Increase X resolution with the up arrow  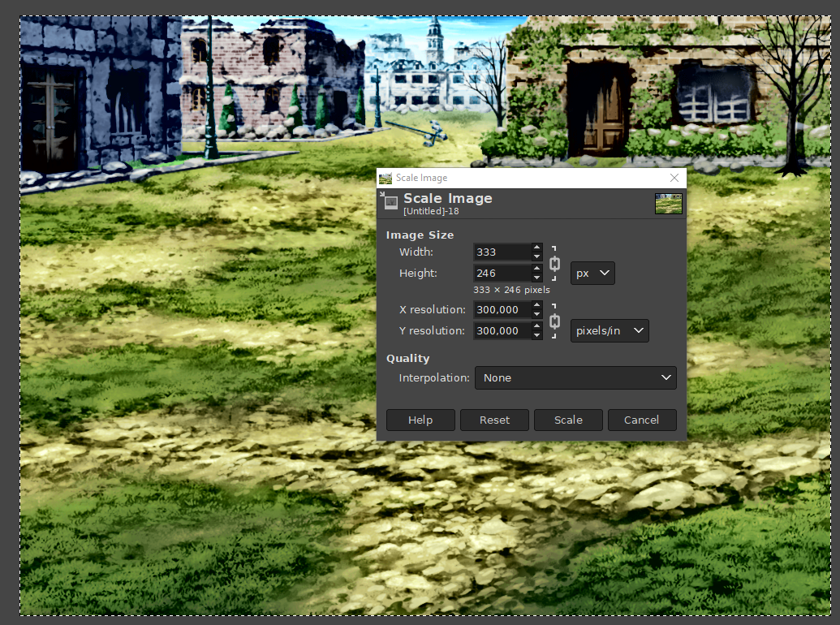click(536, 305)
